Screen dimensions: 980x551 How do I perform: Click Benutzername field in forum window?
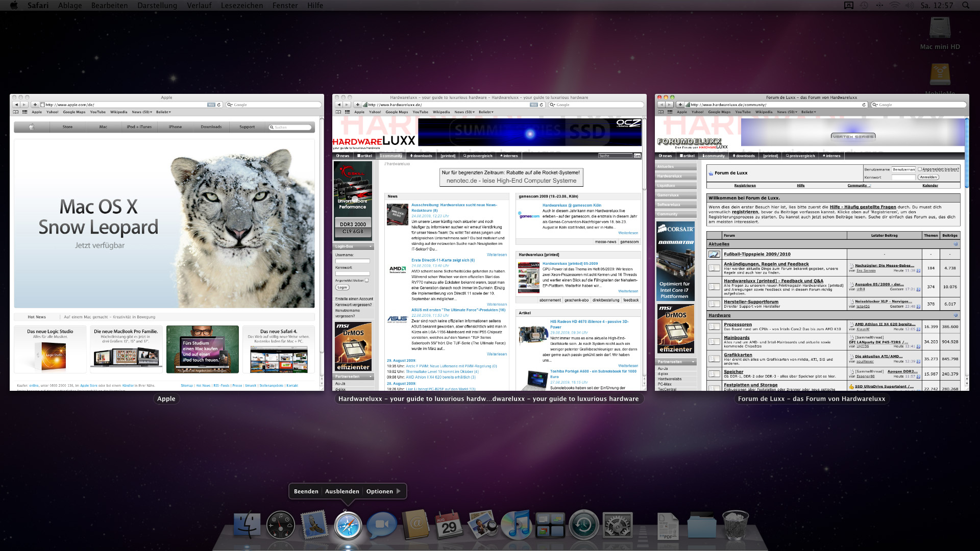(x=903, y=169)
